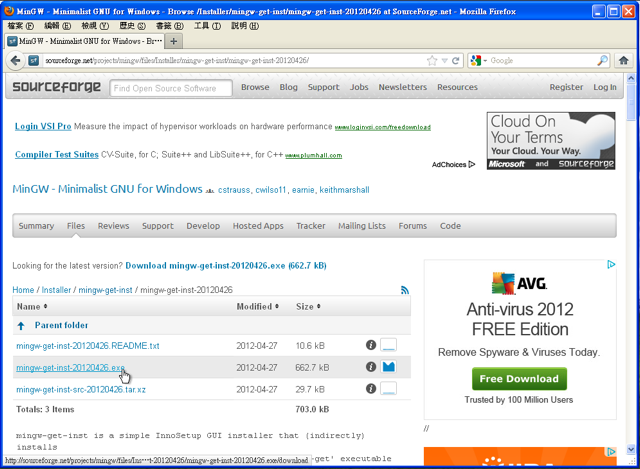Click the download stats icon for tar.xz row
This screenshot has height=469, width=640.
pos(388,388)
